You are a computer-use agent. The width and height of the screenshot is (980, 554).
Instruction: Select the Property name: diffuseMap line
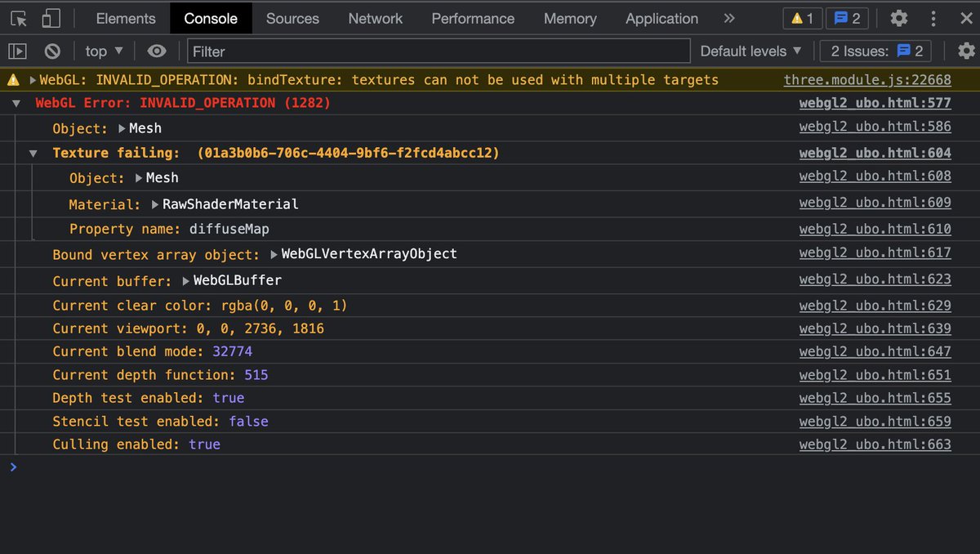click(169, 230)
